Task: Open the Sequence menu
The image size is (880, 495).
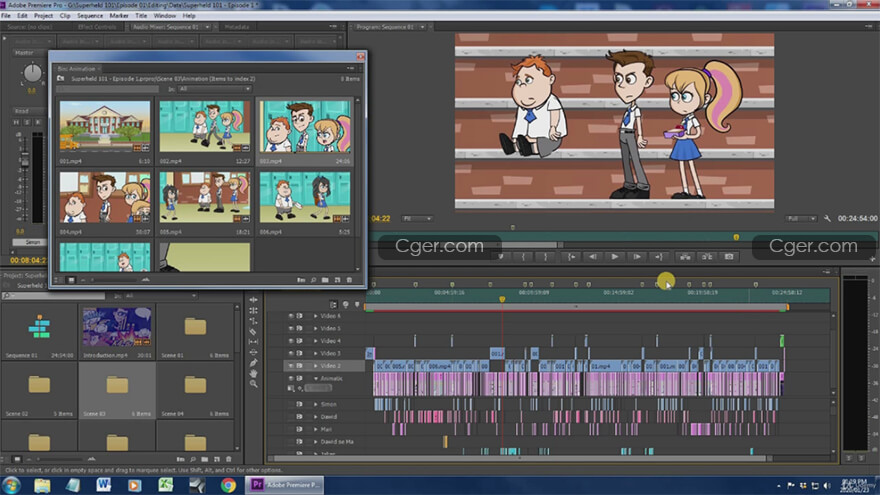Action: (90, 16)
